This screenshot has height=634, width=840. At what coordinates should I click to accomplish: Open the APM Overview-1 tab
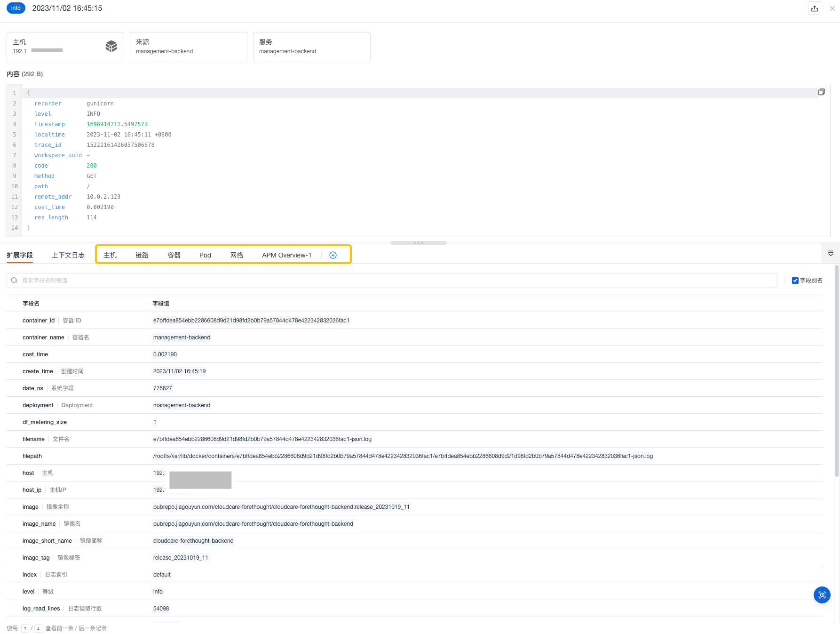point(286,255)
